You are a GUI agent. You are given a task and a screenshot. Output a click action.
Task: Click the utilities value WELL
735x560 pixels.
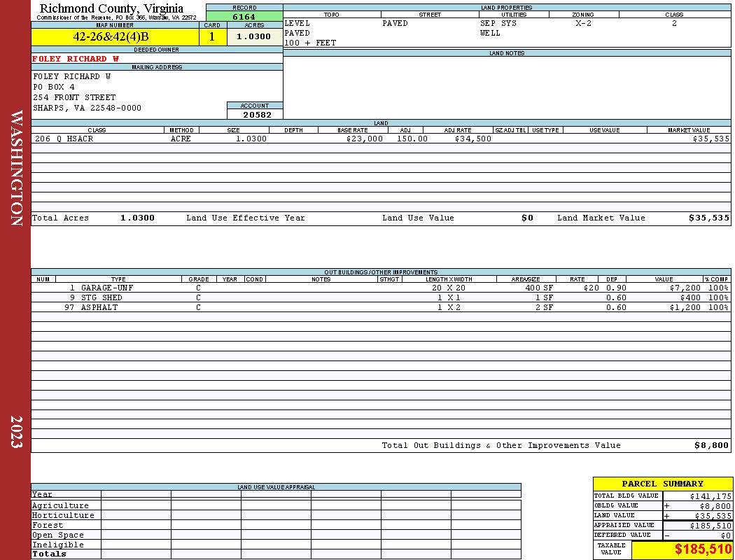490,34
